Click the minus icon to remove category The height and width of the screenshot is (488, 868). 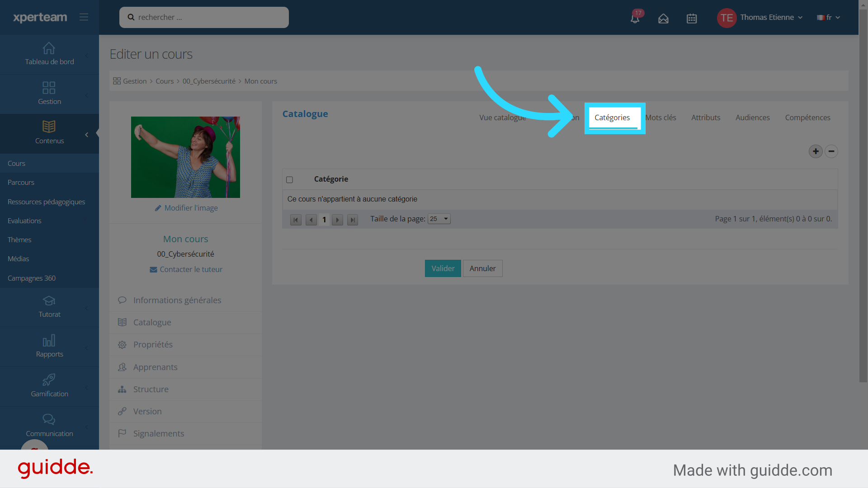[831, 151]
